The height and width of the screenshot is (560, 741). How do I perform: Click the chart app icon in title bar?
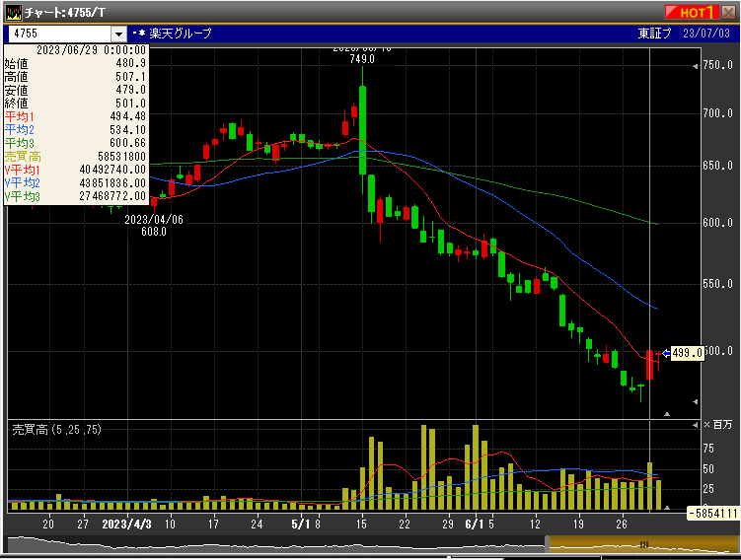[x=11, y=12]
